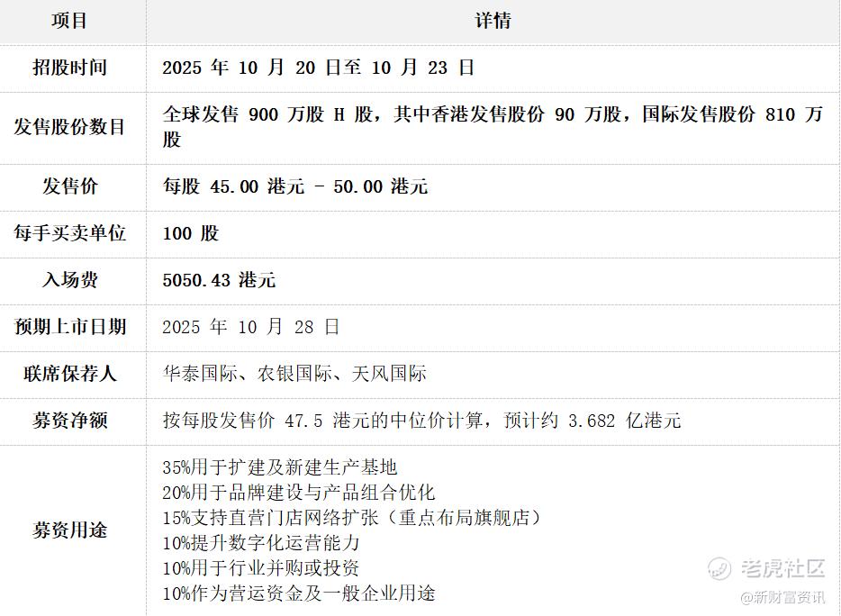Screen dimensions: 841x616
Task: Click the line 35%用于扩建及新建生产基地
Action: (280, 467)
